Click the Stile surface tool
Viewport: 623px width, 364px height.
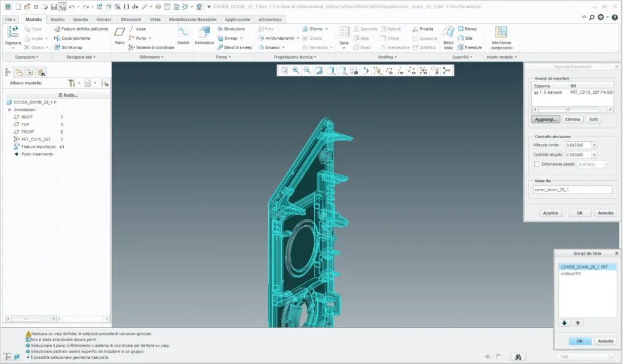pos(465,38)
